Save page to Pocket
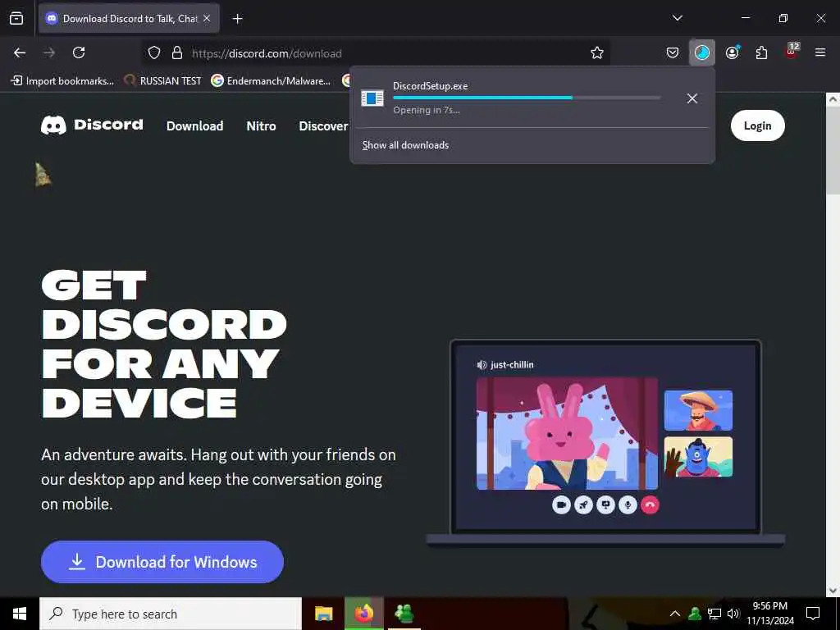This screenshot has width=840, height=630. pos(673,52)
